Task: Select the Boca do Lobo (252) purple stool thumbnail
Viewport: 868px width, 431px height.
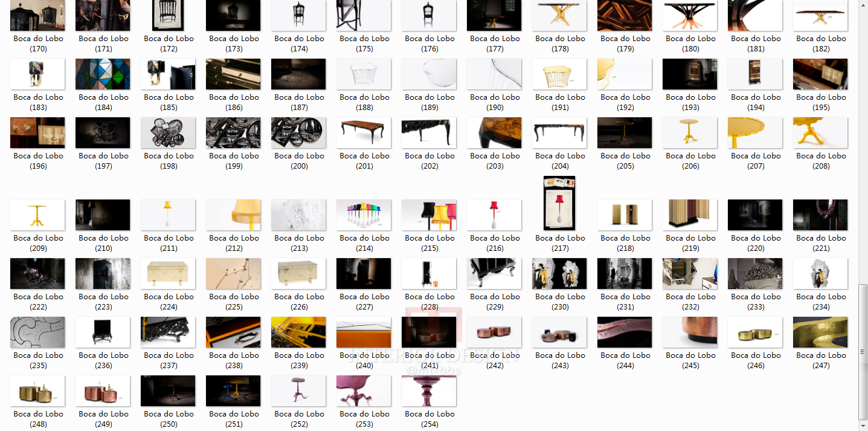Action: point(298,390)
